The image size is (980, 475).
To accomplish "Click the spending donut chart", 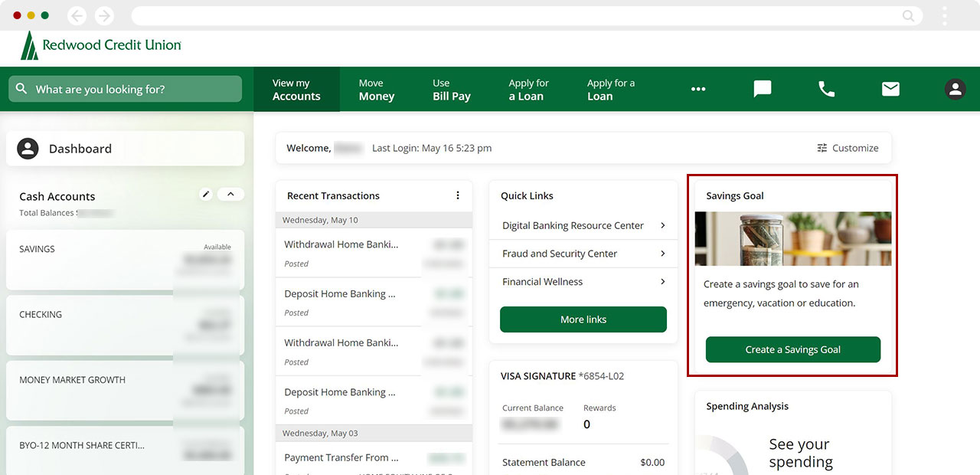I will (x=722, y=455).
